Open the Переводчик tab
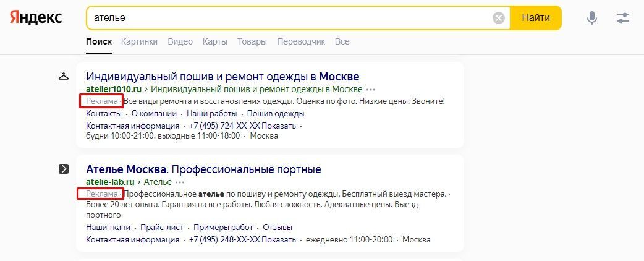Image resolution: width=644 pixels, height=261 pixels. click(x=301, y=41)
